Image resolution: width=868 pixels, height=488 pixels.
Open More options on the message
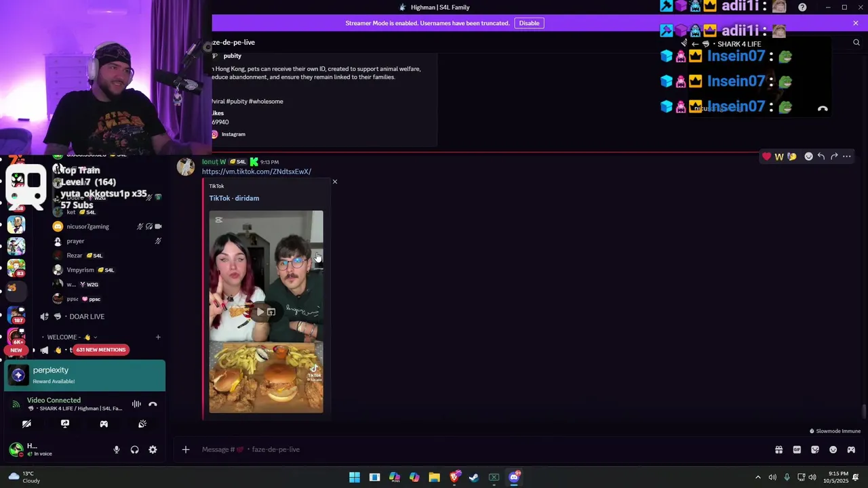(x=846, y=157)
